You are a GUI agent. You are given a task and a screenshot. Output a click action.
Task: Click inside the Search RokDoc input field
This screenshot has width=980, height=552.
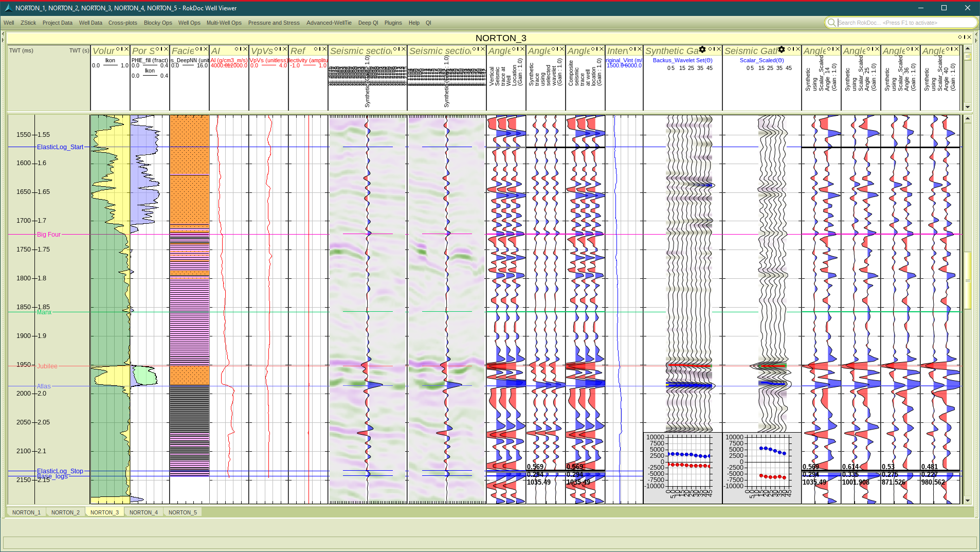click(905, 23)
